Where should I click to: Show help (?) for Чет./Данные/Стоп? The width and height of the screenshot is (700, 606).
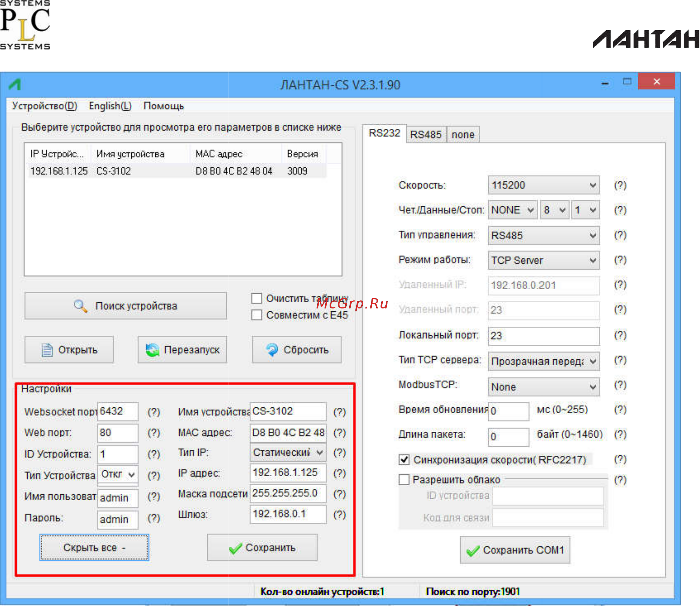pyautogui.click(x=620, y=210)
